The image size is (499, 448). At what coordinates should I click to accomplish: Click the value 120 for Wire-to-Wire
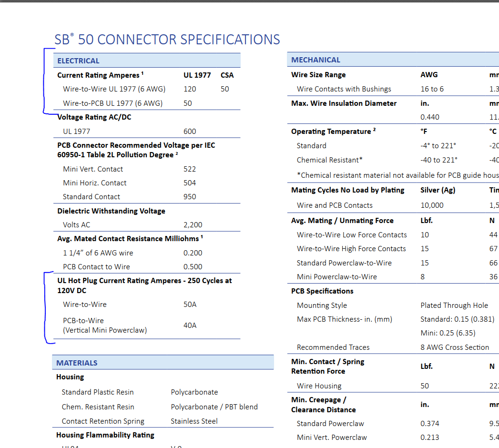(190, 89)
